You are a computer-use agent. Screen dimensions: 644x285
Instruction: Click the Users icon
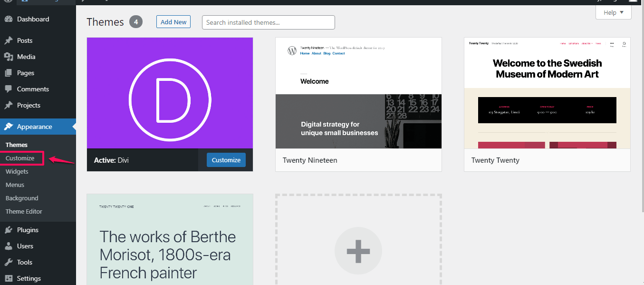point(10,246)
